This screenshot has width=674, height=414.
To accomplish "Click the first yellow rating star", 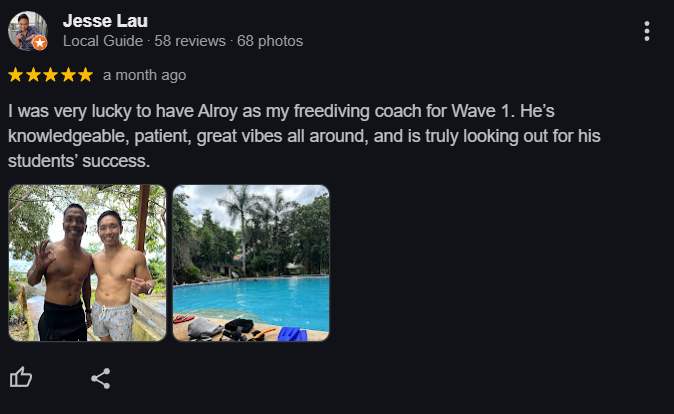I will coord(15,75).
